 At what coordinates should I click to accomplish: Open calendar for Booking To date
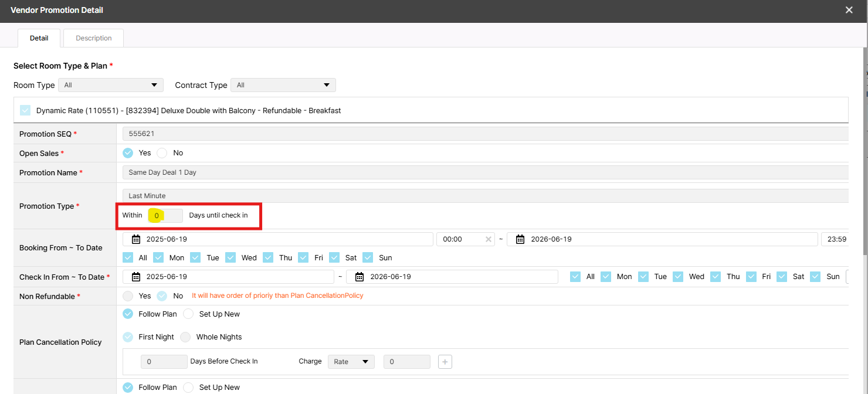coord(520,239)
